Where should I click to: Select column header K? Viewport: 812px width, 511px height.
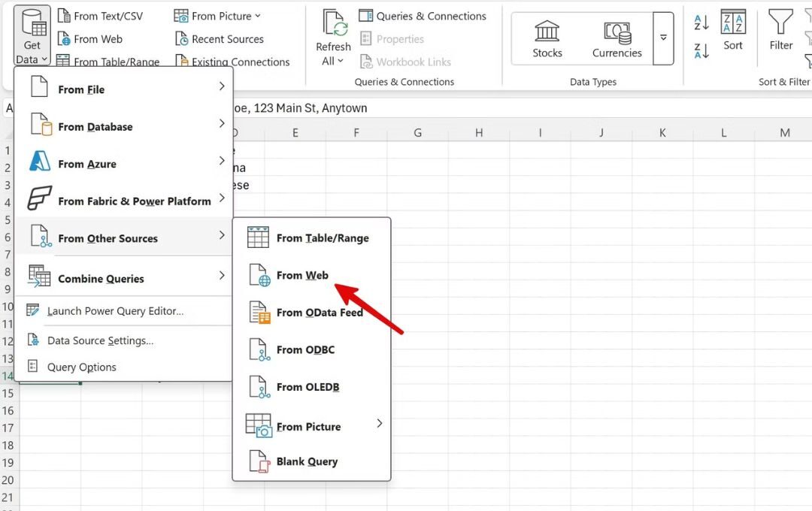662,133
